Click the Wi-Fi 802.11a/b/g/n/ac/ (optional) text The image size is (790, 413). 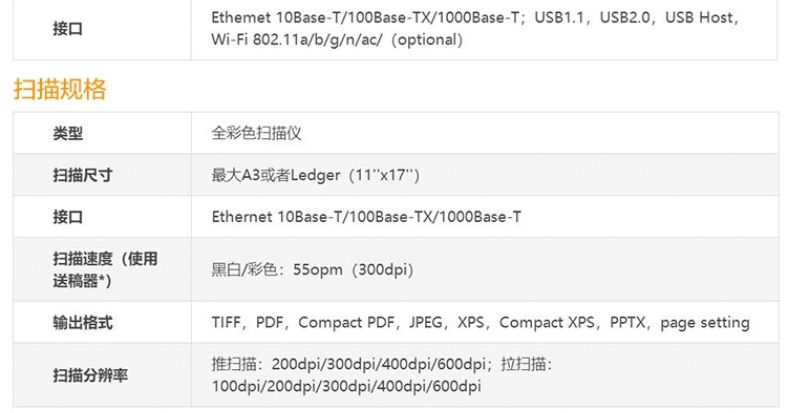(337, 40)
